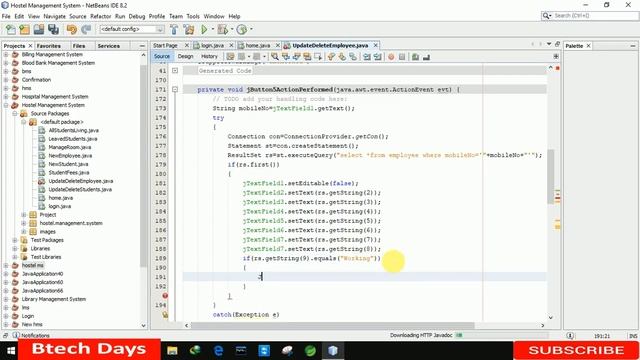Switch to the login.java tab

[212, 45]
